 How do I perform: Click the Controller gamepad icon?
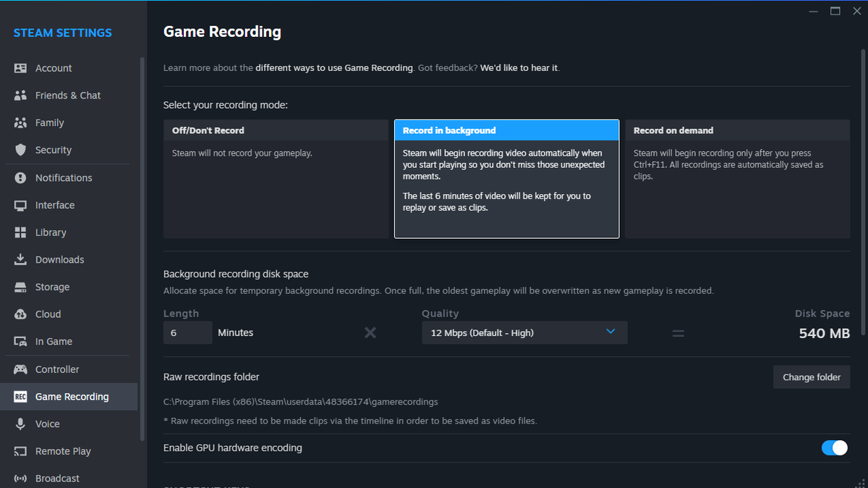(x=20, y=369)
